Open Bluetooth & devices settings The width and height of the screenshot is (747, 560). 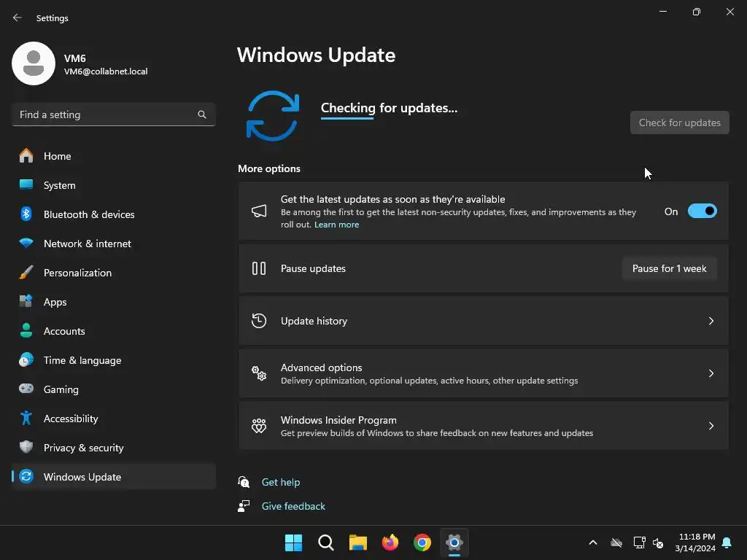[113, 214]
